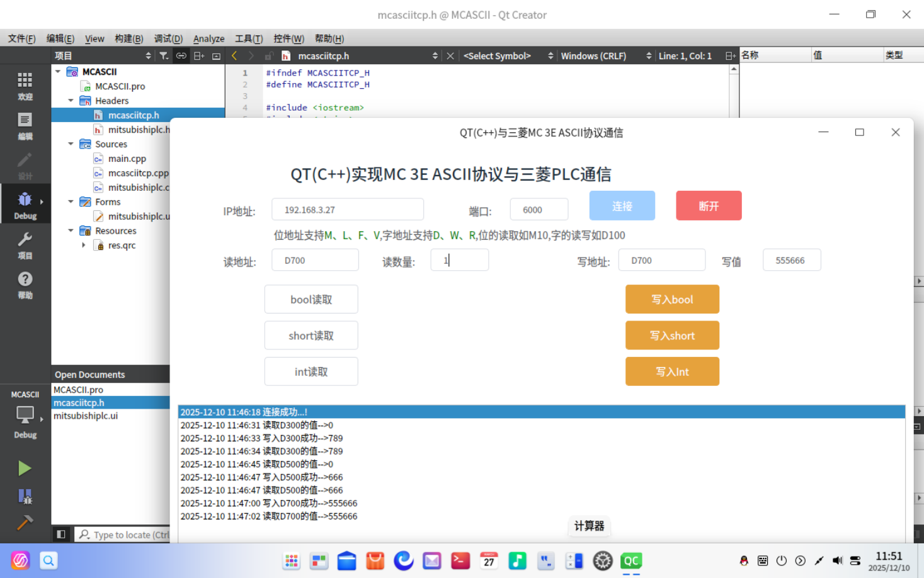Open the 调试(D) menu
The image size is (924, 578).
click(168, 38)
